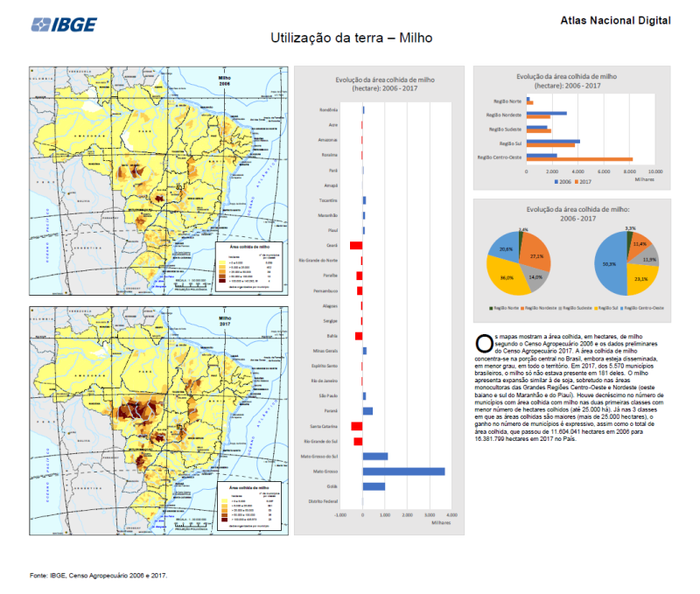The width and height of the screenshot is (700, 594).
Task: Click the Ceará red bar
Action: point(356,246)
